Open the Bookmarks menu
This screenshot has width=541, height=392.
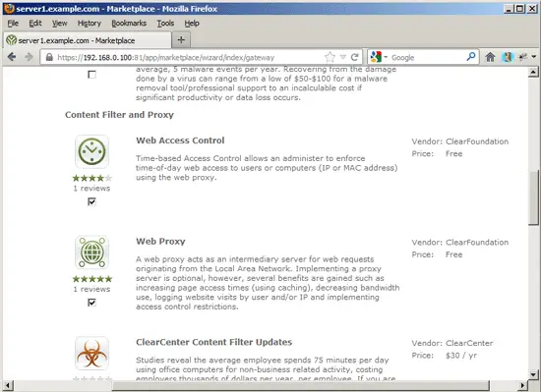(x=129, y=23)
